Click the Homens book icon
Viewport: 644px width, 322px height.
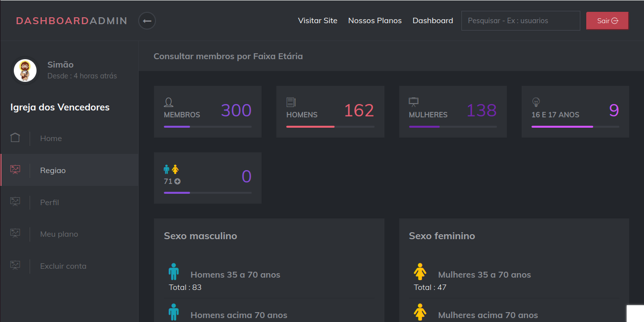(x=291, y=102)
